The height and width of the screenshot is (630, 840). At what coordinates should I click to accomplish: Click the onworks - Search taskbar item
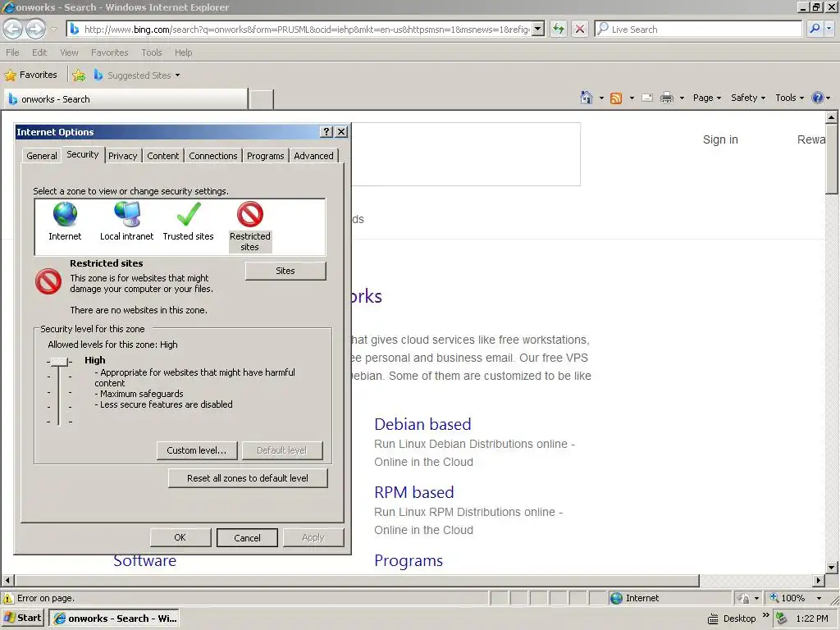[114, 619]
